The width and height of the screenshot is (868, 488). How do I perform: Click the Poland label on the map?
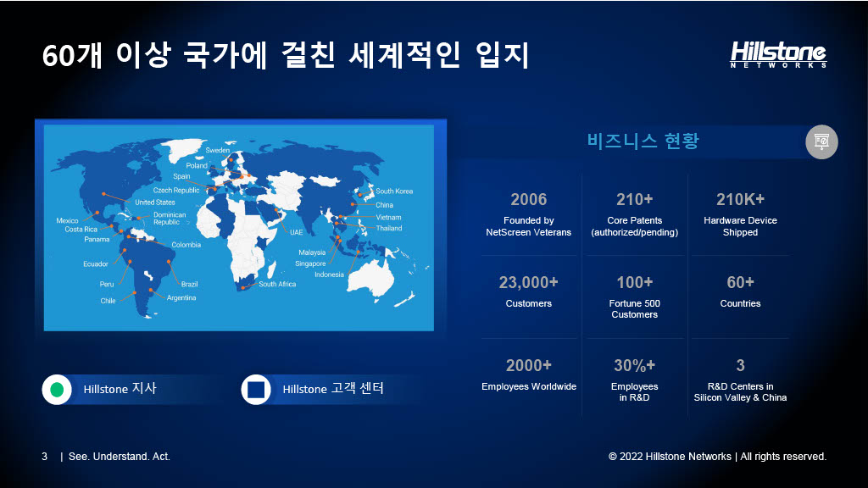pos(197,165)
